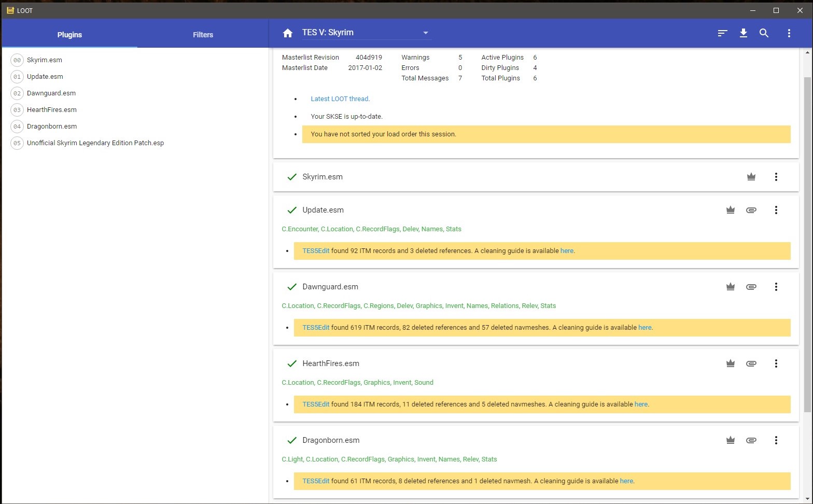
Task: Click the paperclip icon on HearthFires.esm card
Action: [751, 363]
